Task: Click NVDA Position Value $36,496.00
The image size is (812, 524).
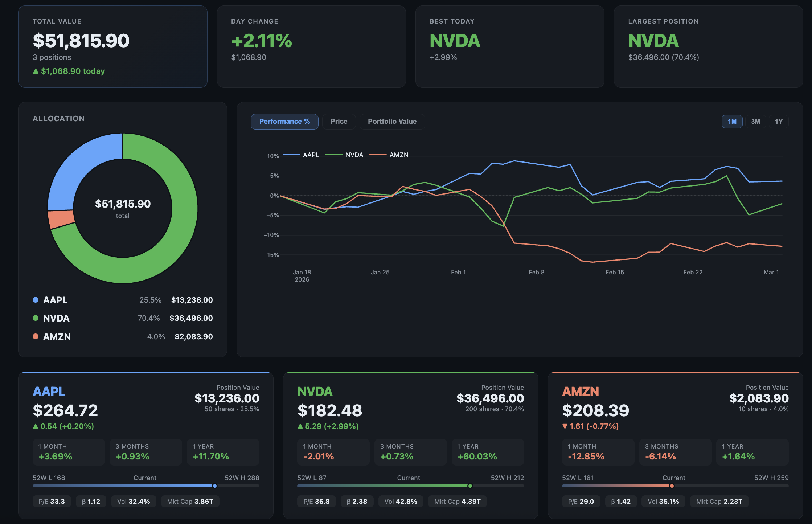Action: [491, 398]
